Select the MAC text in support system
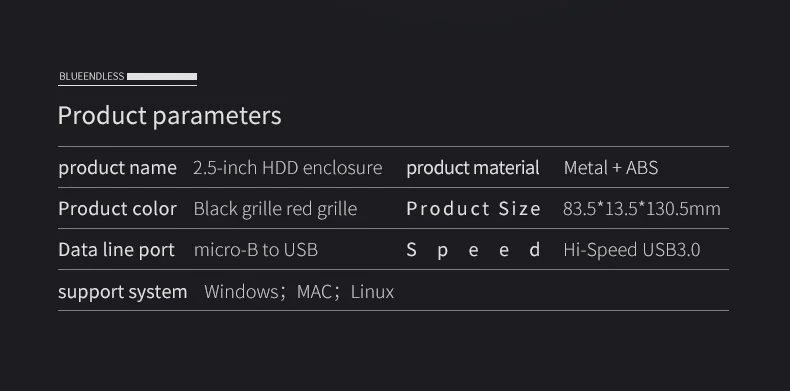Viewport: 790px width, 391px height. click(314, 292)
